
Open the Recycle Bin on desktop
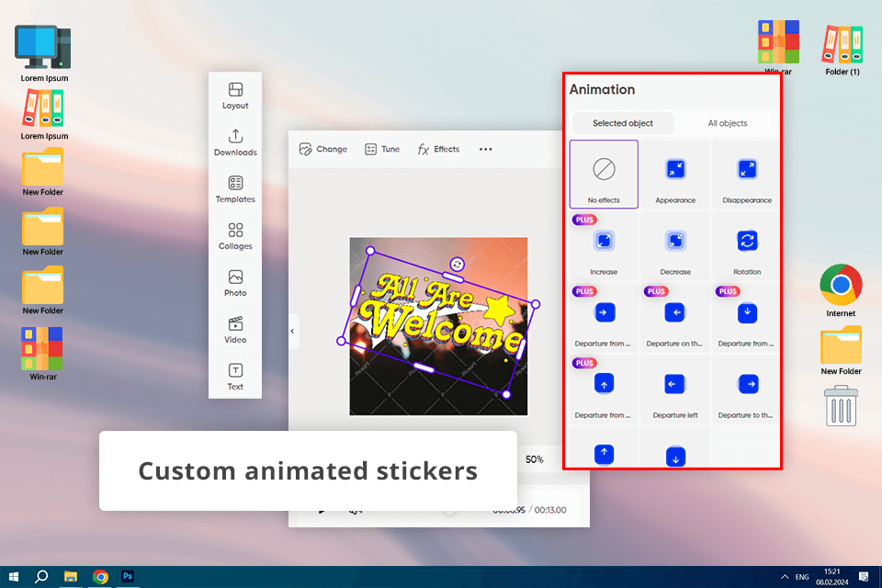[841, 406]
